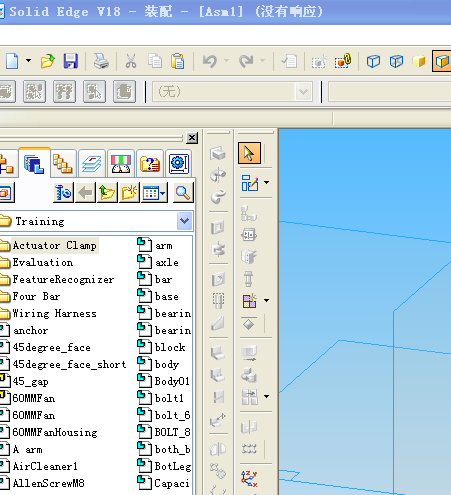451x495 pixels.
Task: Undo the last action
Action: (x=210, y=61)
